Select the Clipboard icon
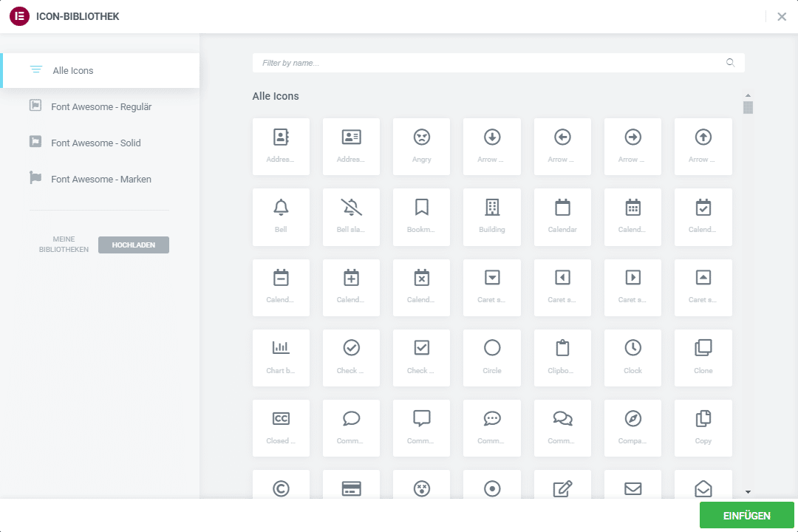 pyautogui.click(x=562, y=358)
